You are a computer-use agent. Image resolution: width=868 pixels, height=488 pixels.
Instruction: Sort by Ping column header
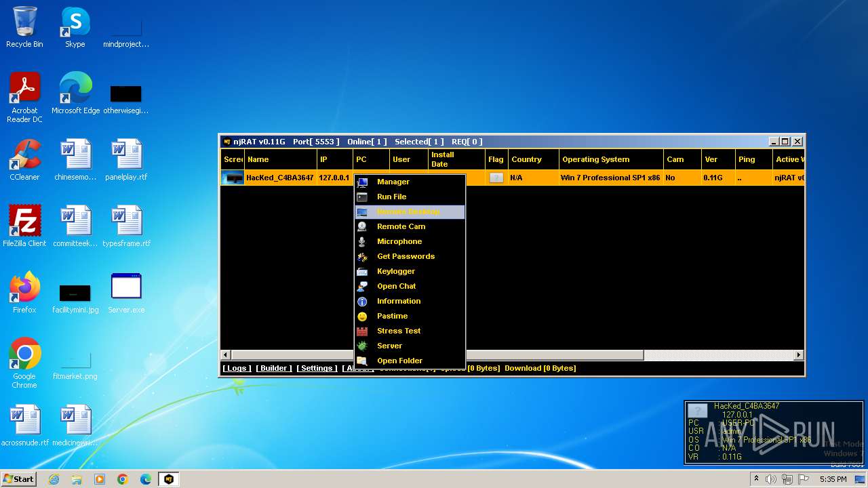click(x=754, y=159)
